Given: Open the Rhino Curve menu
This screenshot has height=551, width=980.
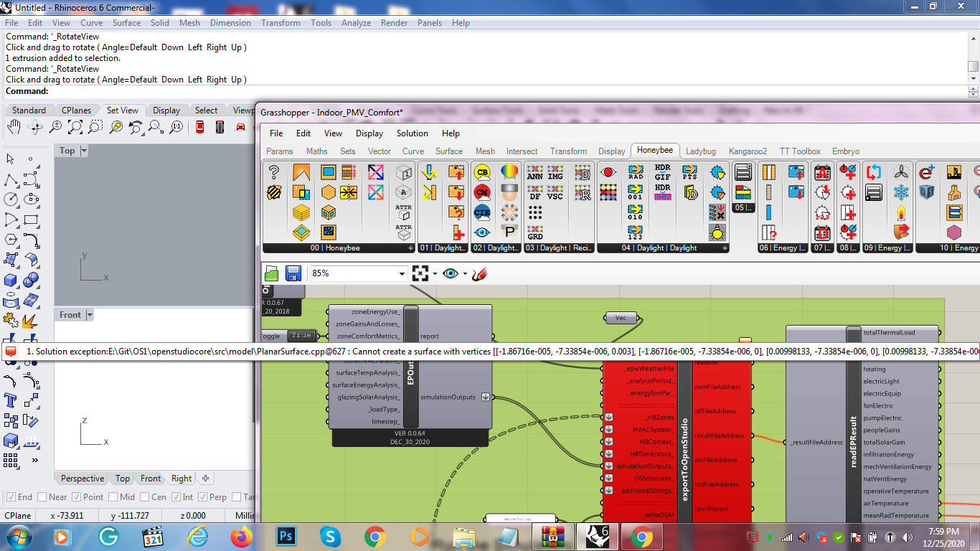Looking at the screenshot, I should pyautogui.click(x=91, y=23).
